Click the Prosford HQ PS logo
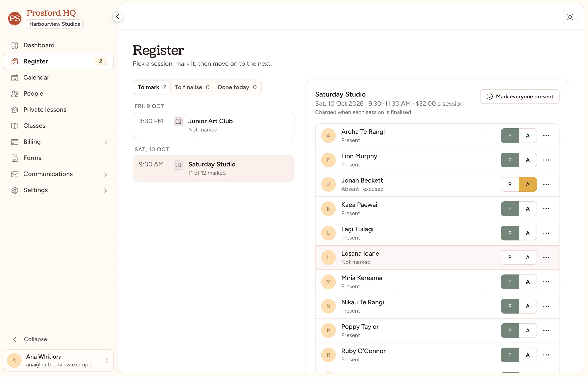The width and height of the screenshot is (588, 377). (x=15, y=18)
